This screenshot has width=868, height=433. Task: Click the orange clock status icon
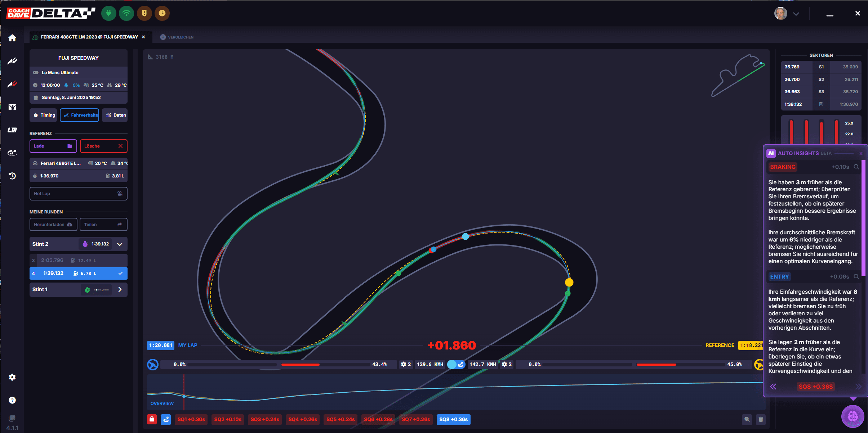(162, 13)
